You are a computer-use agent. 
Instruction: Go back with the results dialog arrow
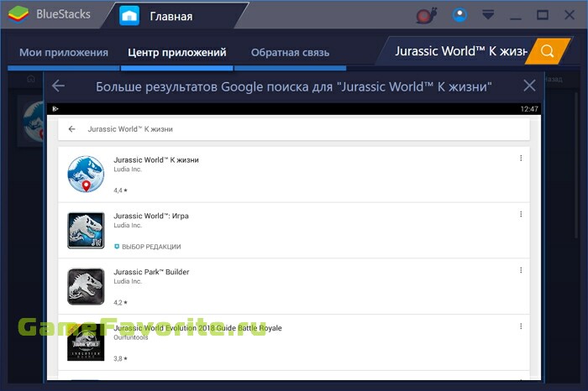(58, 86)
